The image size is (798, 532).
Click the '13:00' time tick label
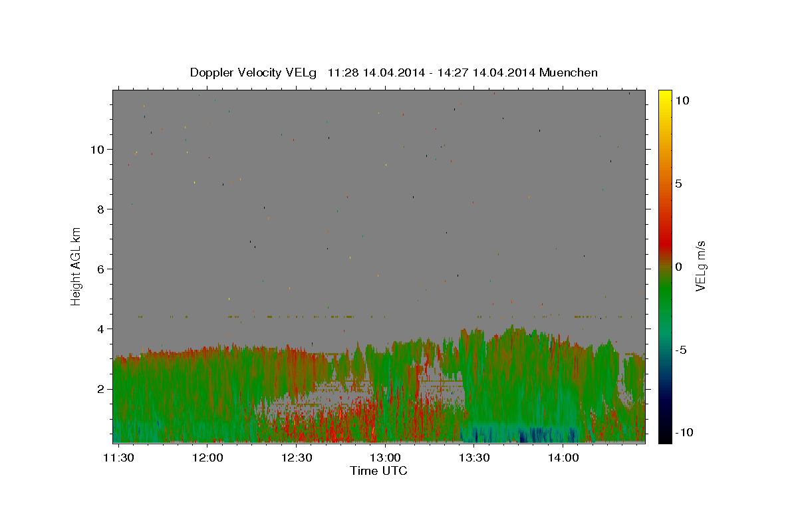[385, 458]
